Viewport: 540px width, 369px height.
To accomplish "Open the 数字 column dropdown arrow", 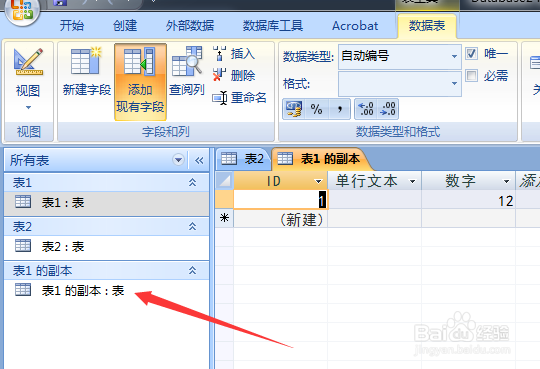I will [x=506, y=181].
